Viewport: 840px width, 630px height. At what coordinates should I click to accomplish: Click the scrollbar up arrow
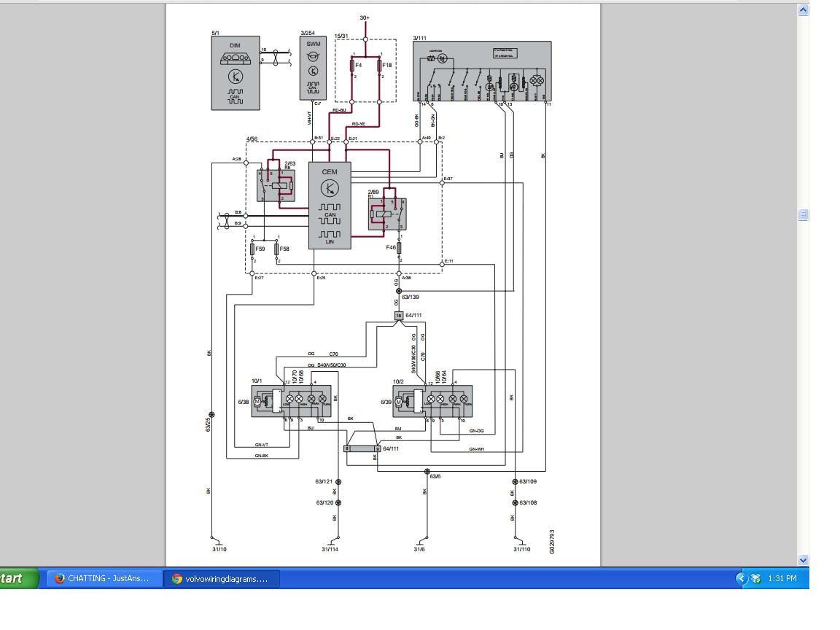(803, 9)
